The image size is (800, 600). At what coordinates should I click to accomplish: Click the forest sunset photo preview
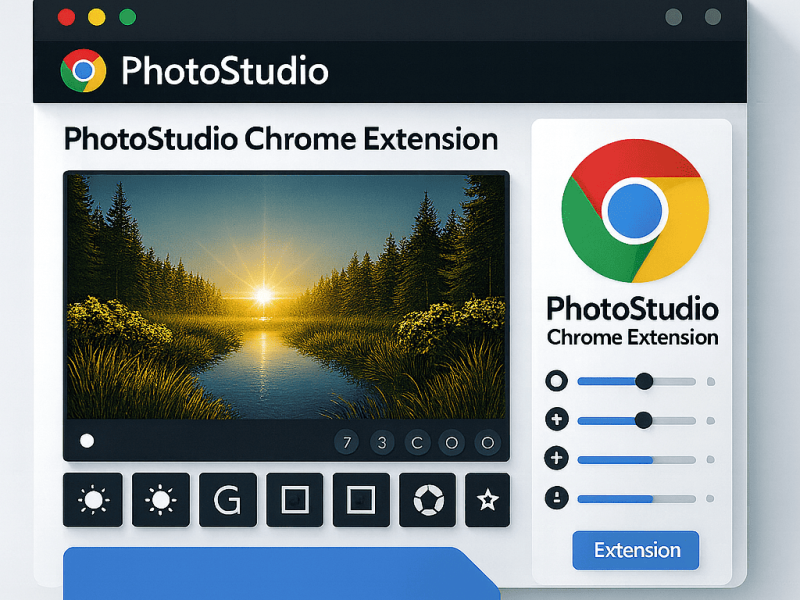coord(286,297)
